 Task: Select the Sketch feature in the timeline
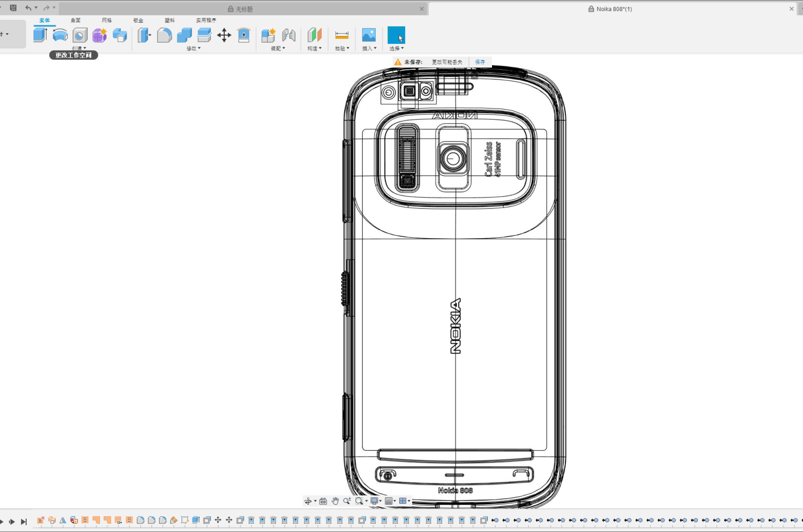click(185, 520)
